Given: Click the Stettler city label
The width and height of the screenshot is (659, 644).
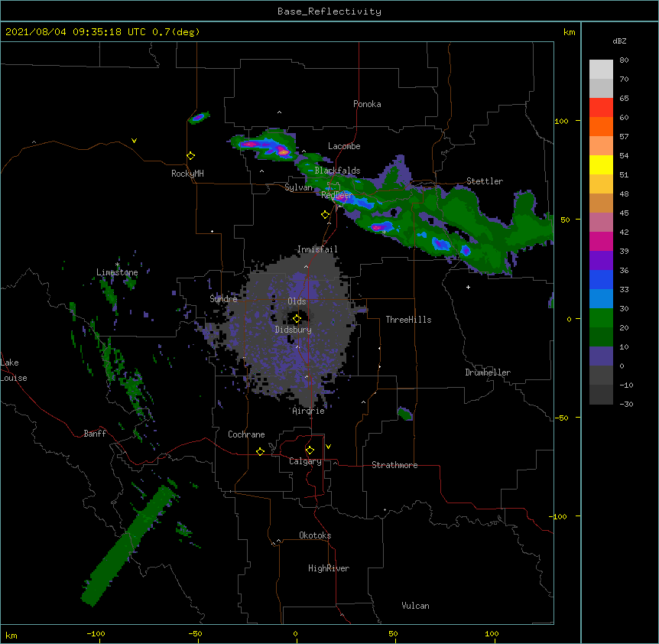Looking at the screenshot, I should (x=485, y=181).
